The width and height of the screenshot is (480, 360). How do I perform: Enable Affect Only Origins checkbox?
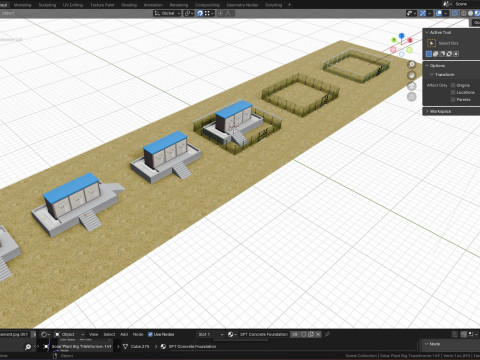453,85
